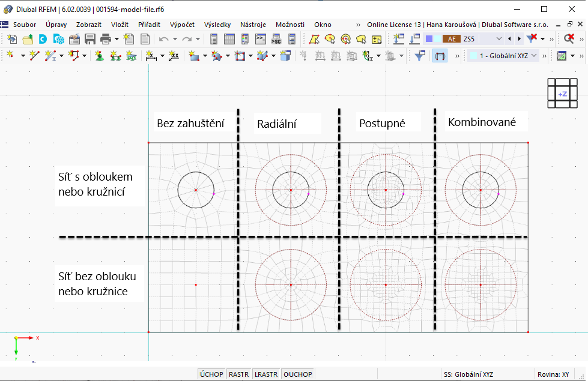
Task: Select by parallelogram tool
Action: [314, 39]
